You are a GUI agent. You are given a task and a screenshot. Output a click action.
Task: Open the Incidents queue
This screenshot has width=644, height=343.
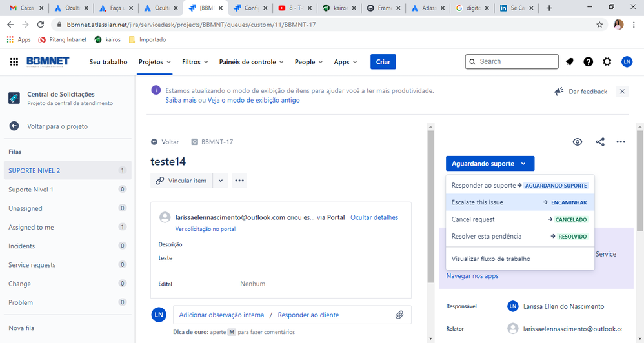click(x=67, y=246)
